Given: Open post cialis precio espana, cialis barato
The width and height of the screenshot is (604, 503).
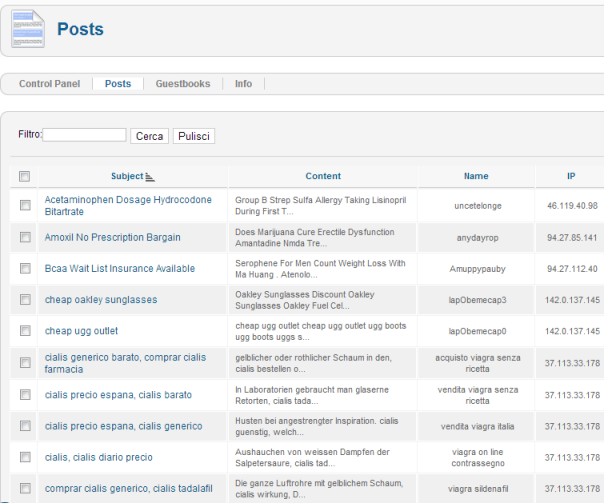Looking at the screenshot, I should pos(118,395).
